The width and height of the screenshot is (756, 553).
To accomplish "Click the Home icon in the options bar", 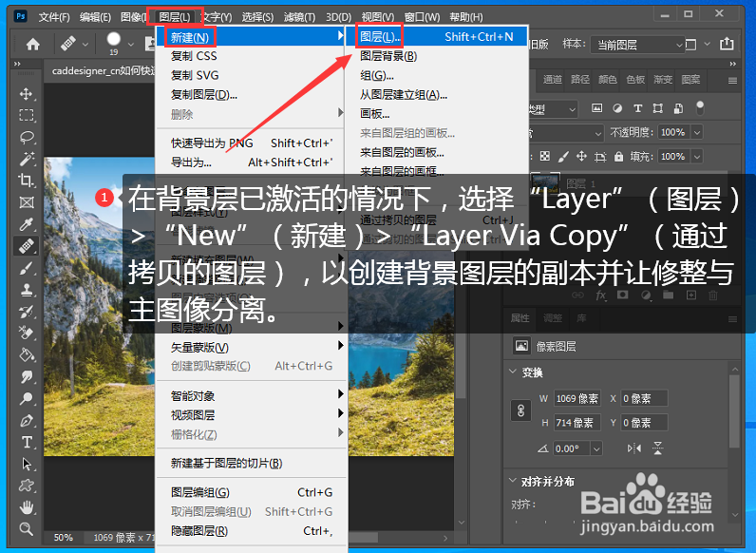I will [x=33, y=45].
